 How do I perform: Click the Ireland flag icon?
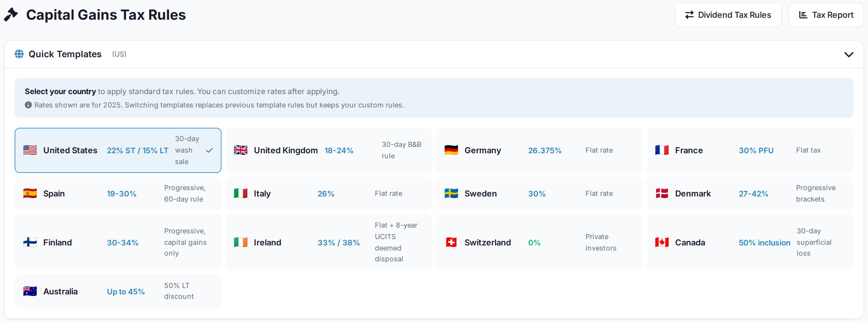pos(241,242)
